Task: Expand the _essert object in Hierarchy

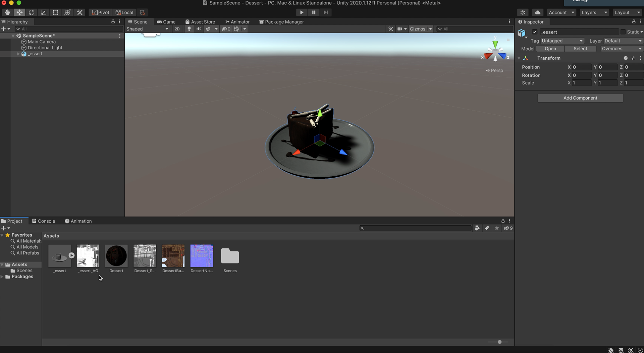Action: tap(18, 54)
